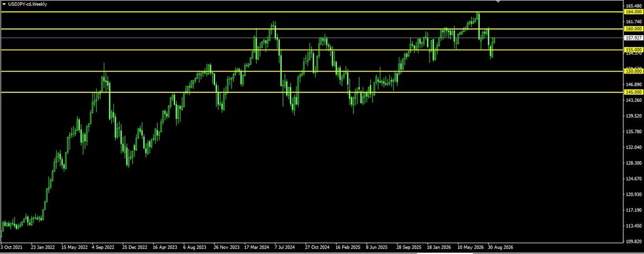Click the 161.740 price scale value
Viewport: 644px width, 254px height.
pyautogui.click(x=634, y=21)
